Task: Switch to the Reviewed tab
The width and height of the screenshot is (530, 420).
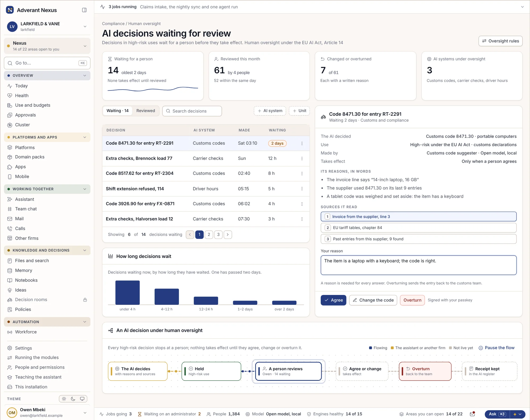Action: tap(145, 111)
